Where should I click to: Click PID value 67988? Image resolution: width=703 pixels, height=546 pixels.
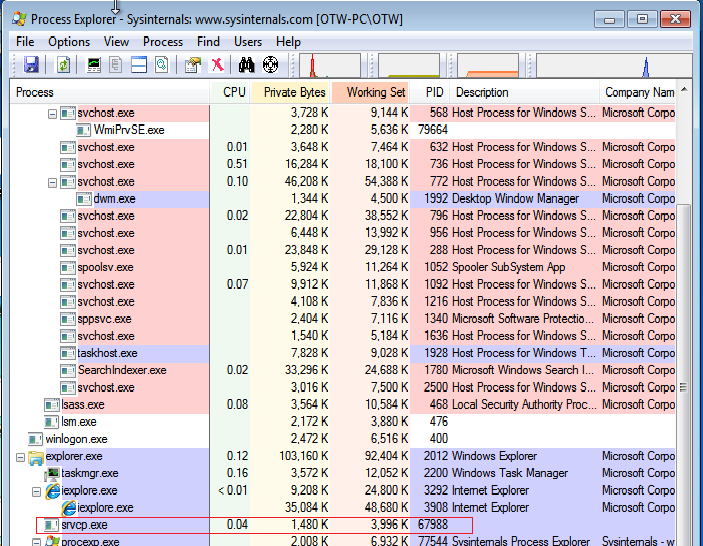pyautogui.click(x=433, y=524)
